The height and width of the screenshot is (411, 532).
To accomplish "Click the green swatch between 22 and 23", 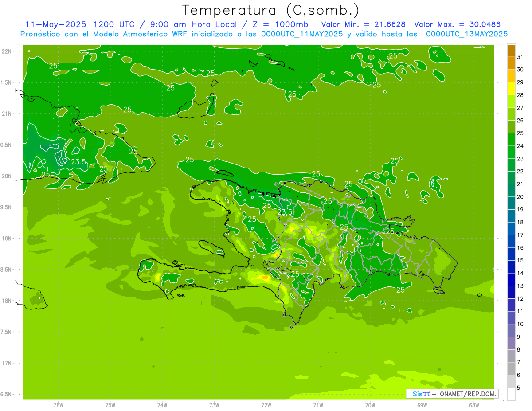I will 511,165.
